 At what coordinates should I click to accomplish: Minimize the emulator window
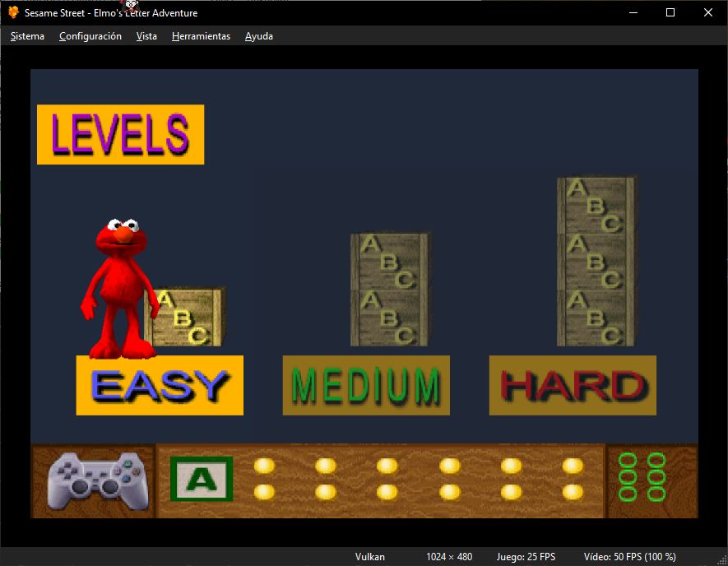(633, 12)
